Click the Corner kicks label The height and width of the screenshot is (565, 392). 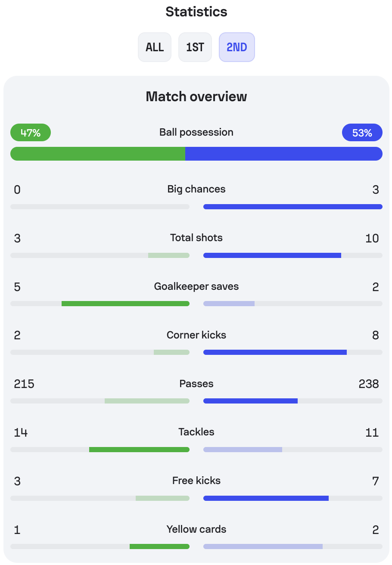[x=196, y=335]
